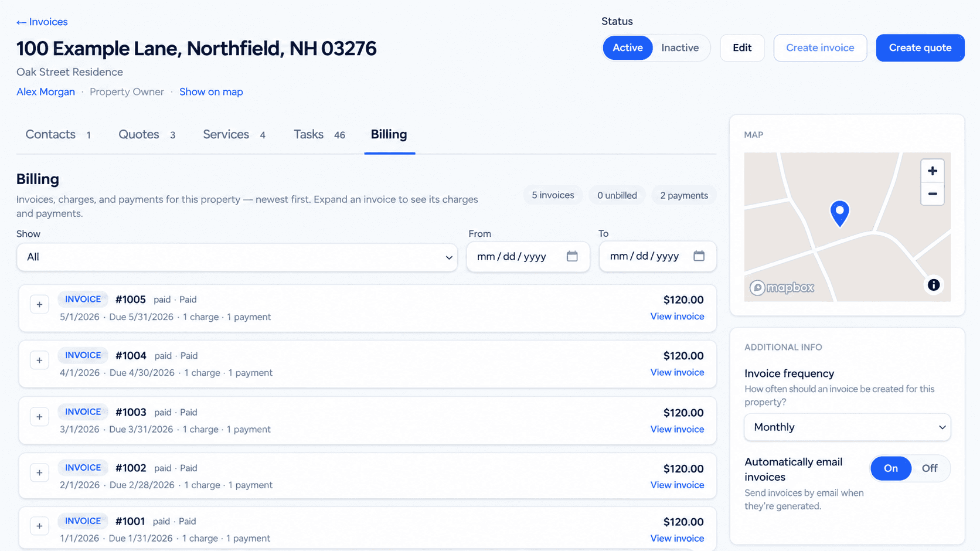Click Show on map link

pyautogui.click(x=211, y=92)
